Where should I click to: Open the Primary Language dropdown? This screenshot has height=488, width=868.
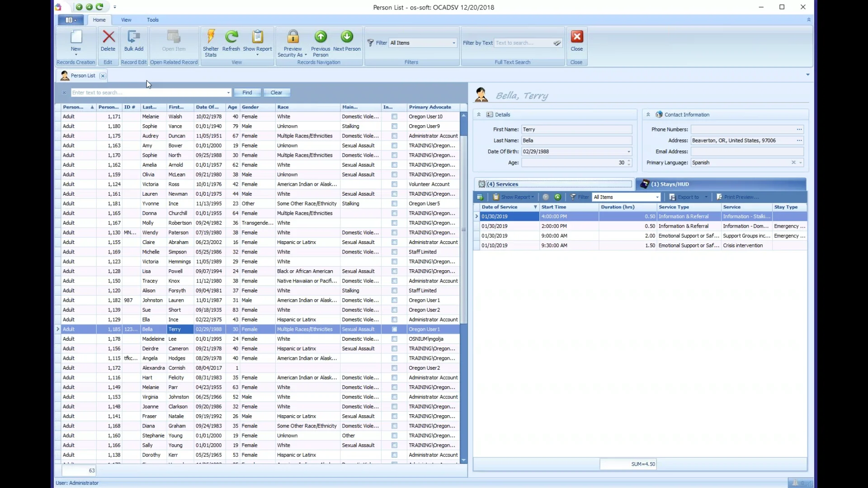coord(802,163)
